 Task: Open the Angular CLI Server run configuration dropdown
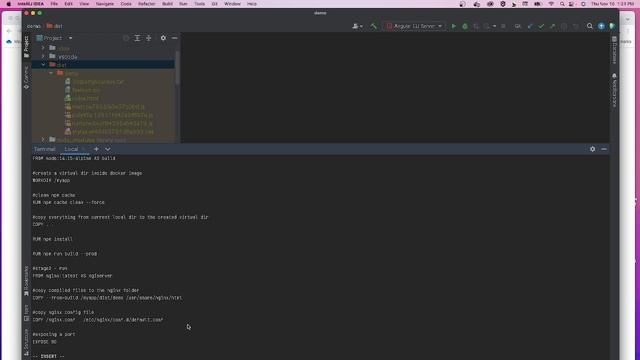click(x=414, y=26)
